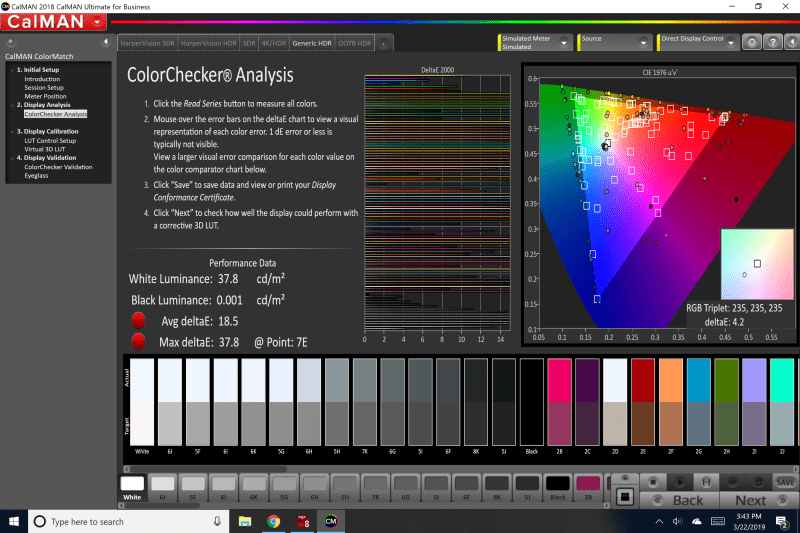Image resolution: width=800 pixels, height=533 pixels.
Task: Open the Source settings dropdown
Action: tap(614, 42)
